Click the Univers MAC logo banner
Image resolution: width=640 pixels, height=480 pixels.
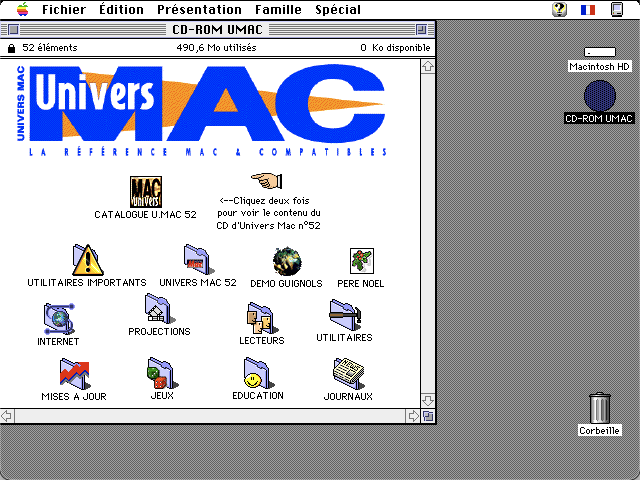click(x=201, y=110)
